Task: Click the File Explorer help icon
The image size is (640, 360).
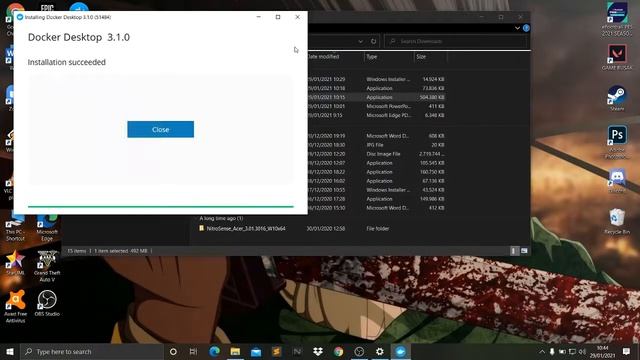Action: point(526,28)
